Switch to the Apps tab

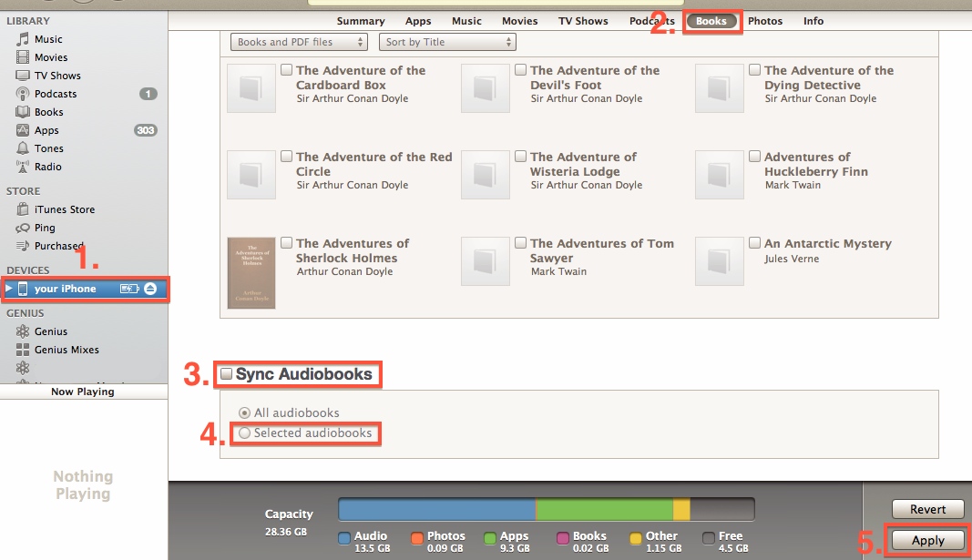click(x=418, y=21)
